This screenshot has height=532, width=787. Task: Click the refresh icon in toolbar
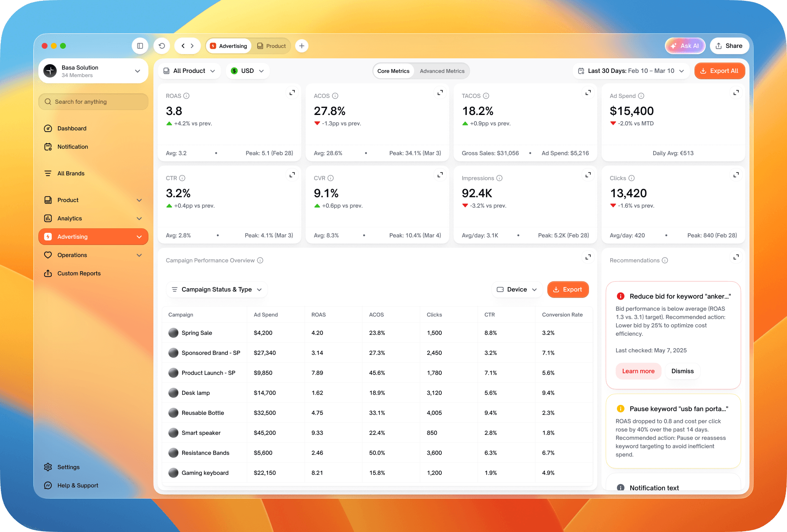[162, 46]
